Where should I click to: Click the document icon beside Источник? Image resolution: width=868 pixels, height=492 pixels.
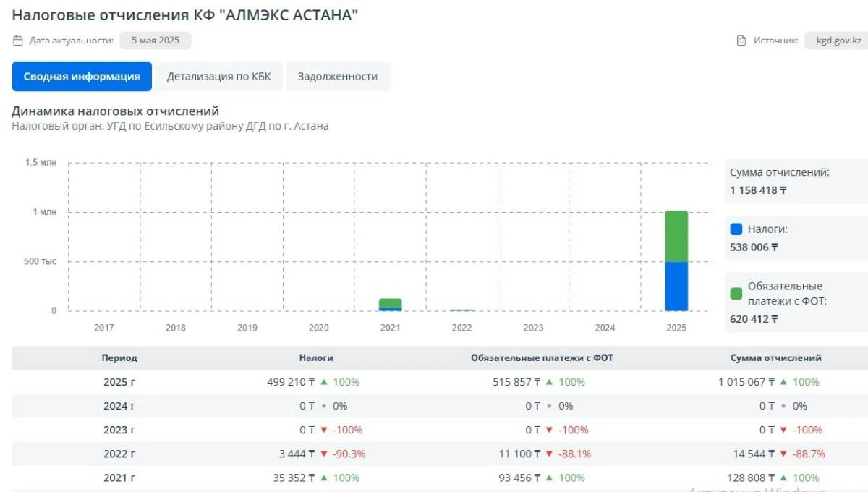[741, 41]
